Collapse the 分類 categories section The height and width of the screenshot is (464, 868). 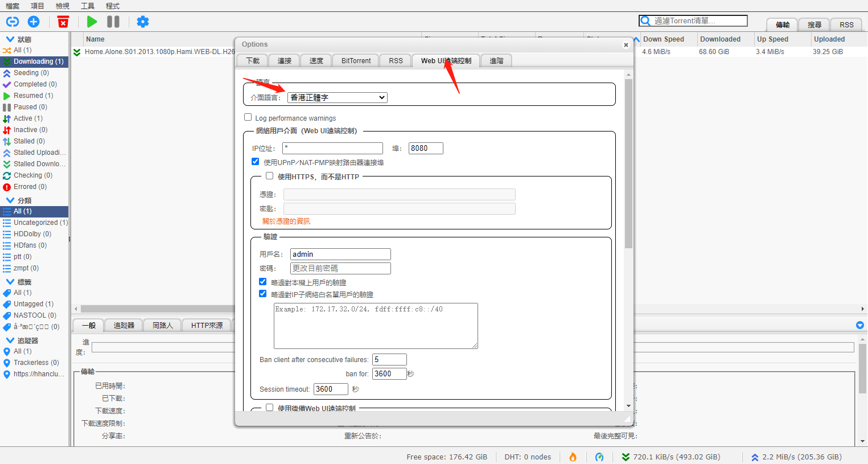[x=10, y=200]
